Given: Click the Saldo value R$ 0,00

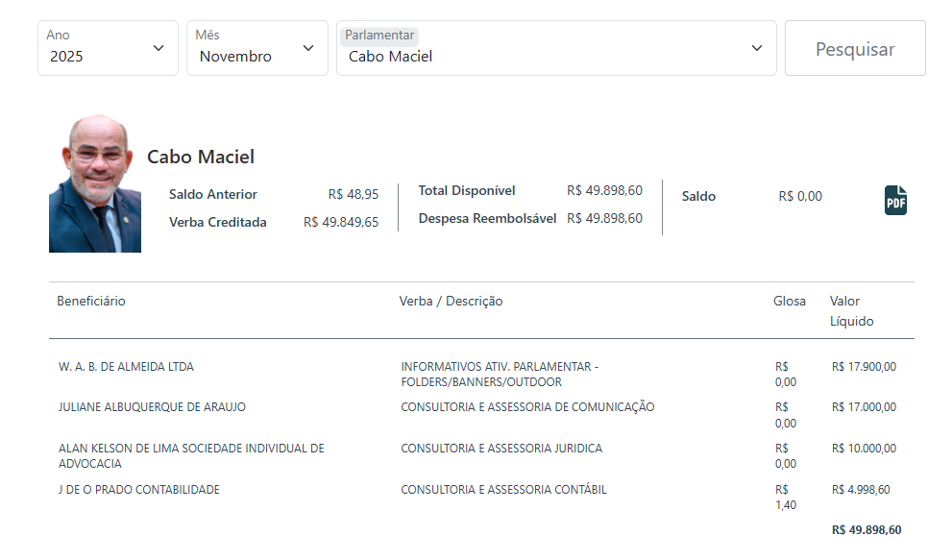Looking at the screenshot, I should 800,196.
